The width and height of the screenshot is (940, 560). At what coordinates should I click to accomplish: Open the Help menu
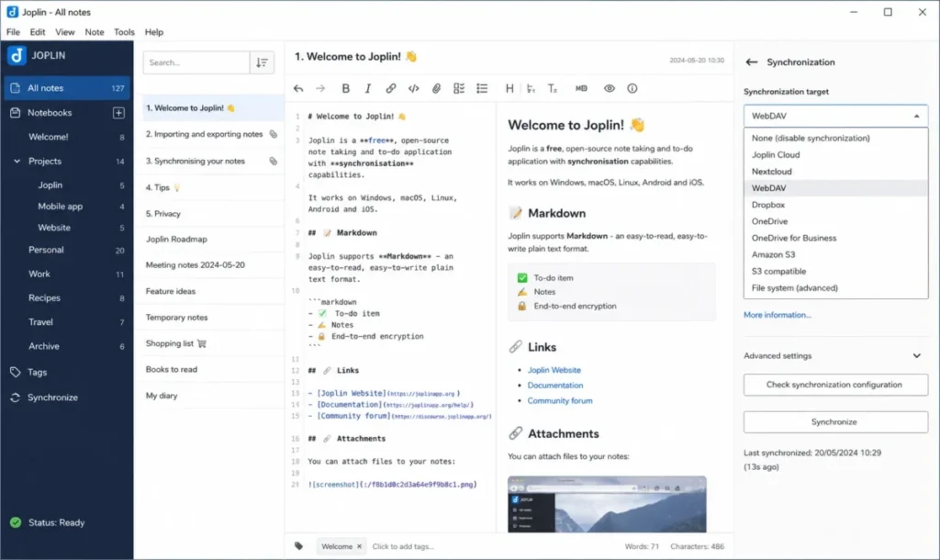point(154,32)
